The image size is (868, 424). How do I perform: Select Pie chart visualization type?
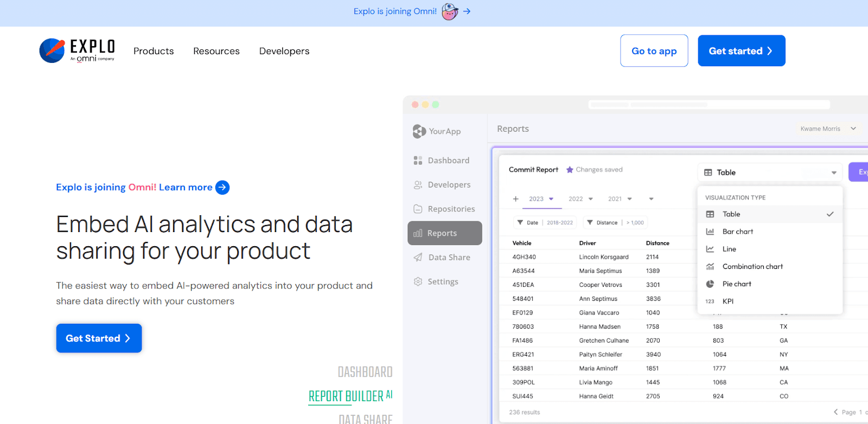770,284
